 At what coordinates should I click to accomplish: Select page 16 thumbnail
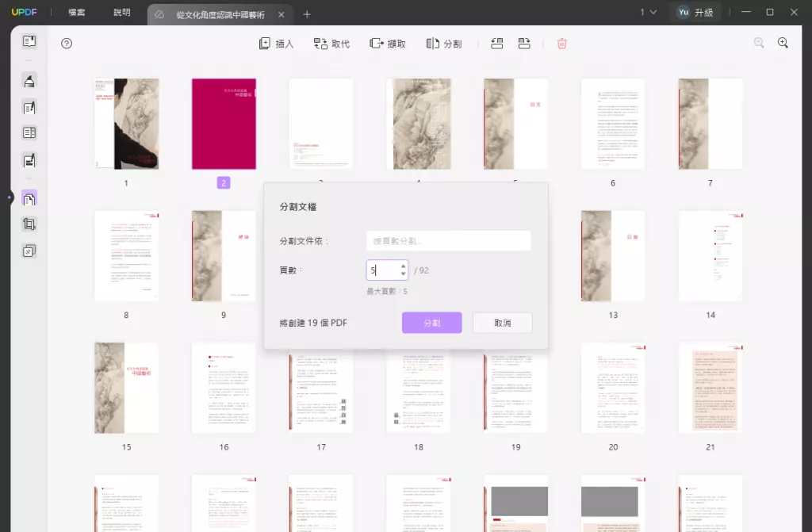pyautogui.click(x=224, y=388)
